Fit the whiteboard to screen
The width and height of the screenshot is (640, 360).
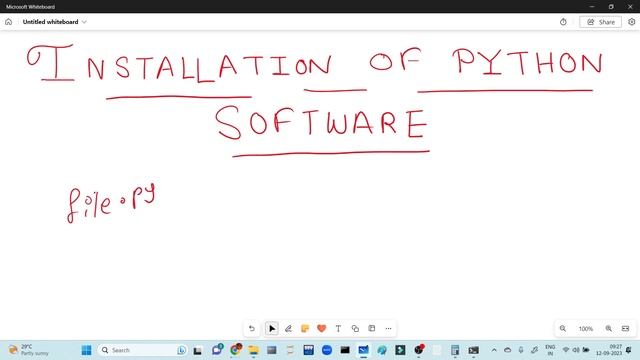tap(625, 329)
